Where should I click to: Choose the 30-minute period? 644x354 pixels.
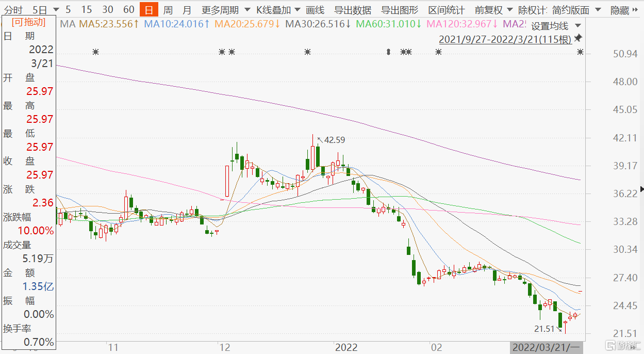(x=108, y=10)
